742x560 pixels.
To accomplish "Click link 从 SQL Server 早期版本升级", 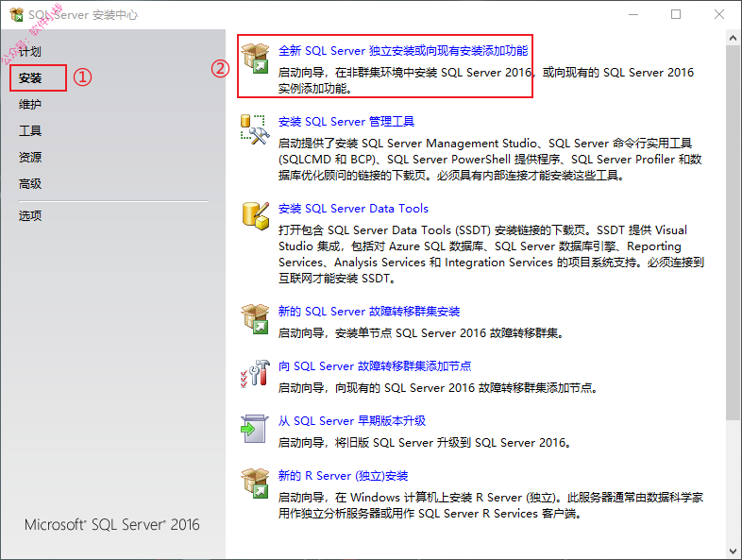I will coord(352,421).
